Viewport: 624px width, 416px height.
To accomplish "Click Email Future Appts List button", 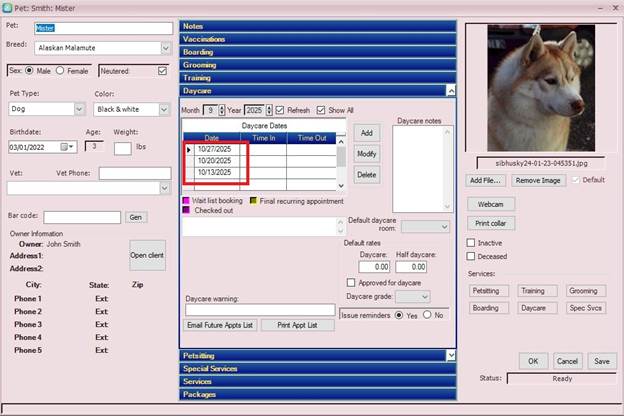I will coord(220,325).
